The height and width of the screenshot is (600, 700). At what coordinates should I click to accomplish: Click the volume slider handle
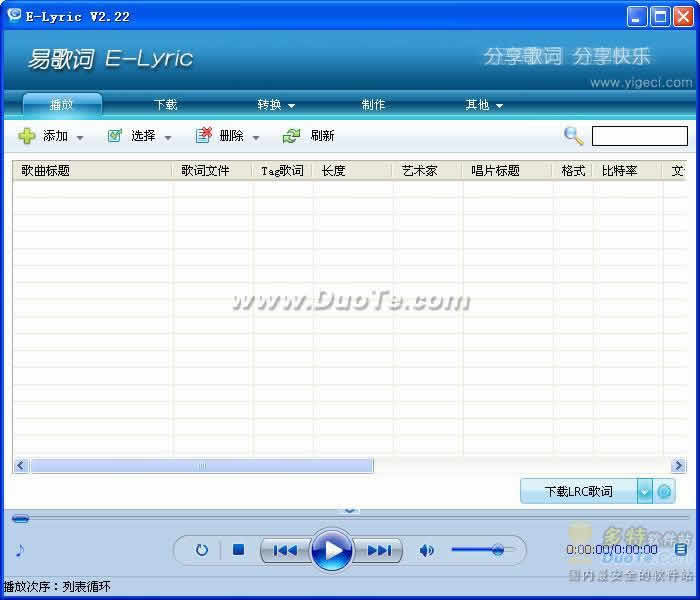pyautogui.click(x=497, y=550)
